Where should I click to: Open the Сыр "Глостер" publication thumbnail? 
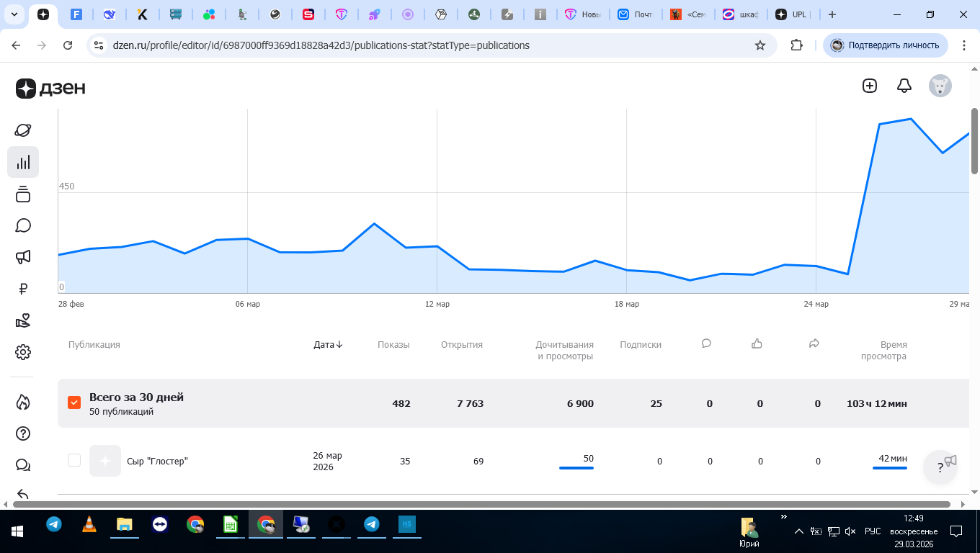(105, 461)
